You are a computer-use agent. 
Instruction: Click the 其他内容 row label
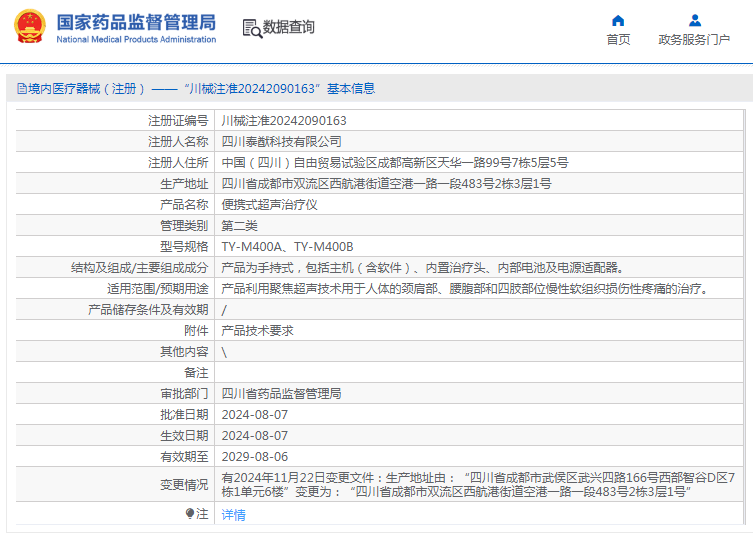coord(184,352)
